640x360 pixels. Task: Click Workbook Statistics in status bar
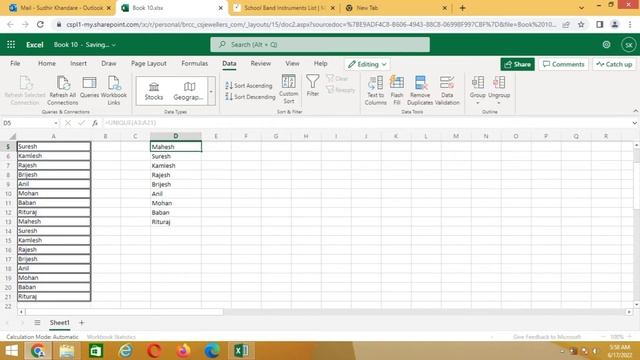click(x=111, y=337)
